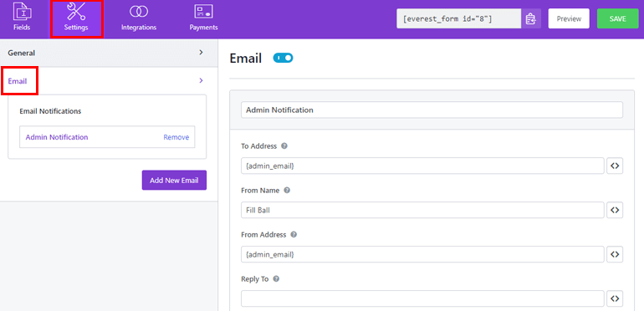Show help tooltip for To Address

(284, 145)
